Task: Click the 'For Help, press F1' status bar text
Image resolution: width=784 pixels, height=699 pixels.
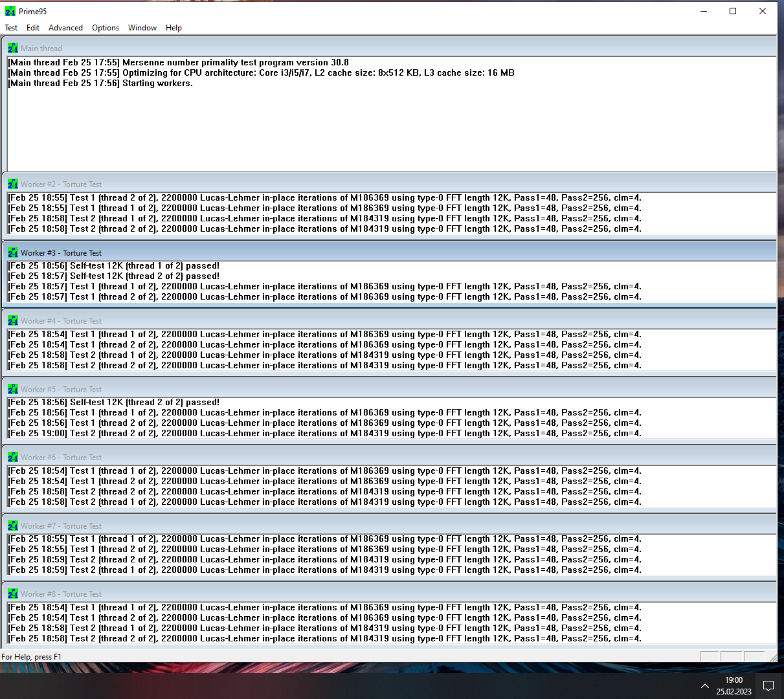Action: point(31,657)
